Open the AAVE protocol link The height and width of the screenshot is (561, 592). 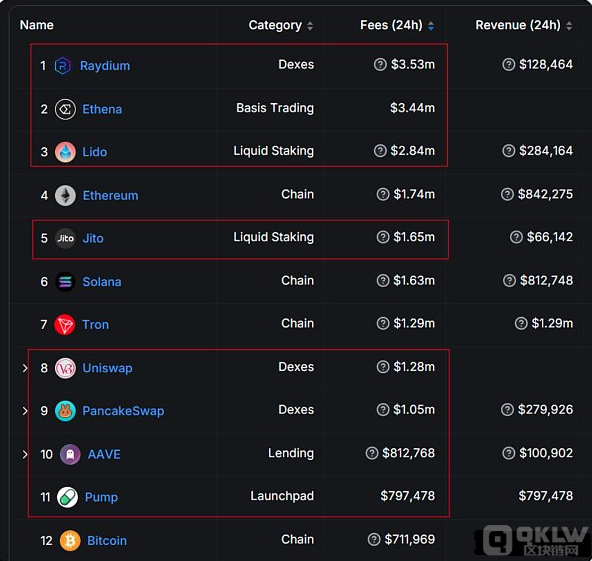[104, 454]
